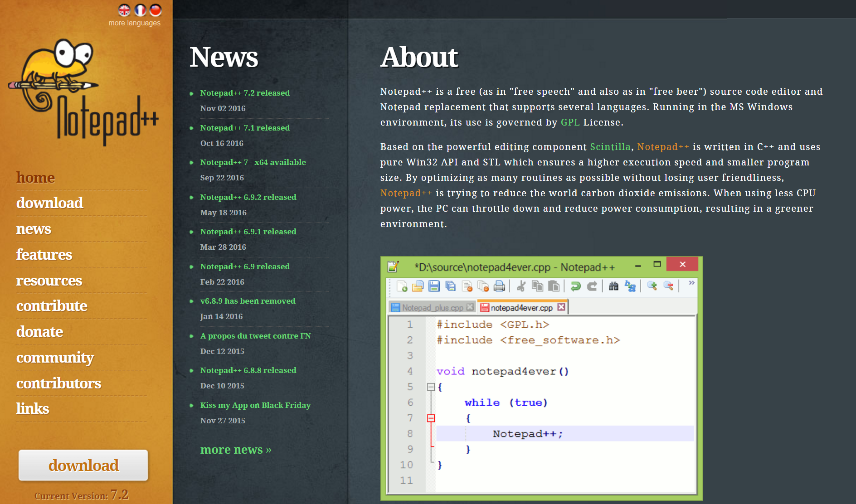
Task: Collapse the red fold marker on line 7
Action: (x=431, y=418)
